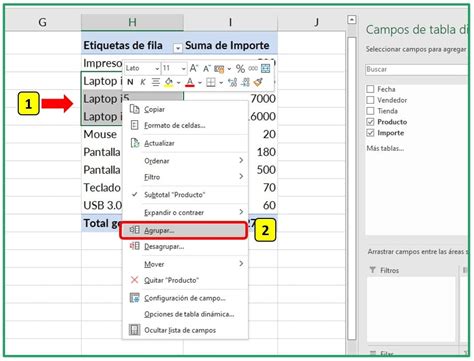Apply percent style with the % icon
The width and height of the screenshot is (474, 361).
[x=240, y=69]
